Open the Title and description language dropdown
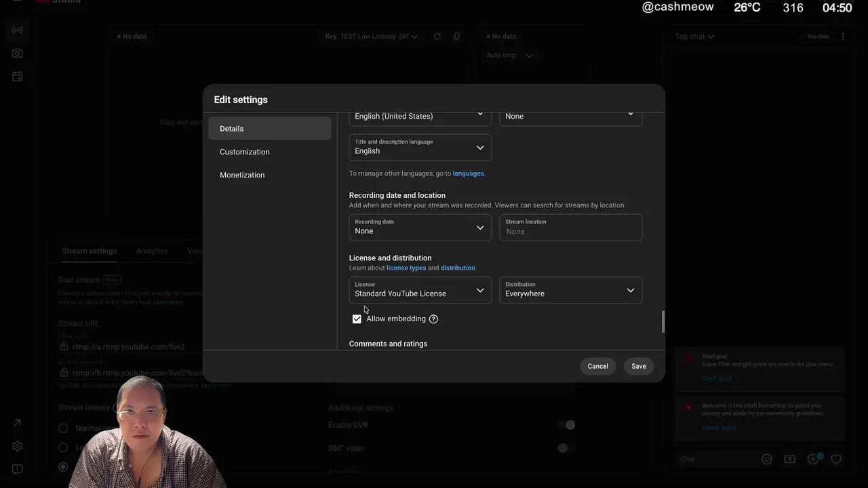 (420, 147)
